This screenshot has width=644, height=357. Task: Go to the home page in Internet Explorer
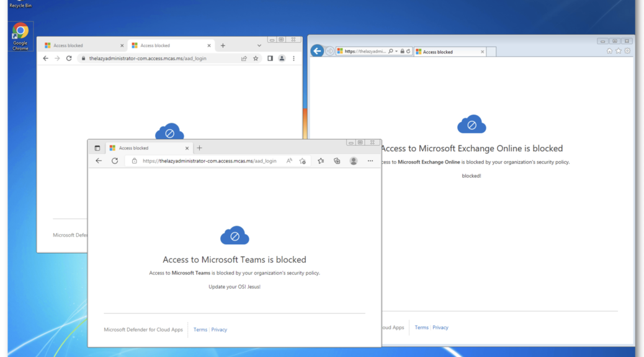click(x=609, y=51)
